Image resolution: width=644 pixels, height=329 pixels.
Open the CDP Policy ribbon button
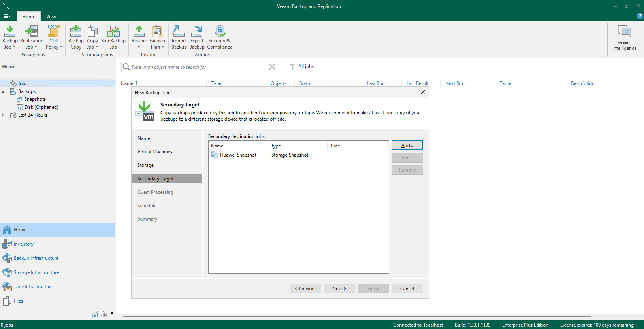54,38
